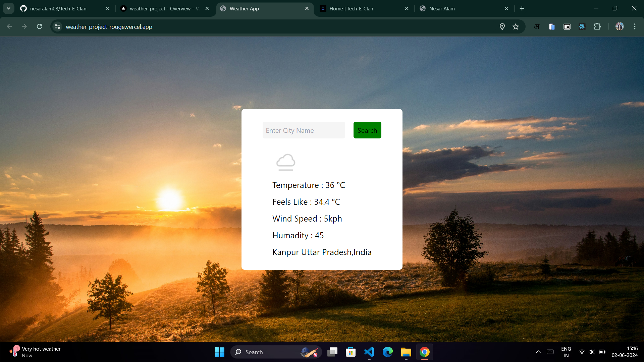Viewport: 644px width, 362px height.
Task: Click the location pin icon in address bar
Action: (502, 27)
